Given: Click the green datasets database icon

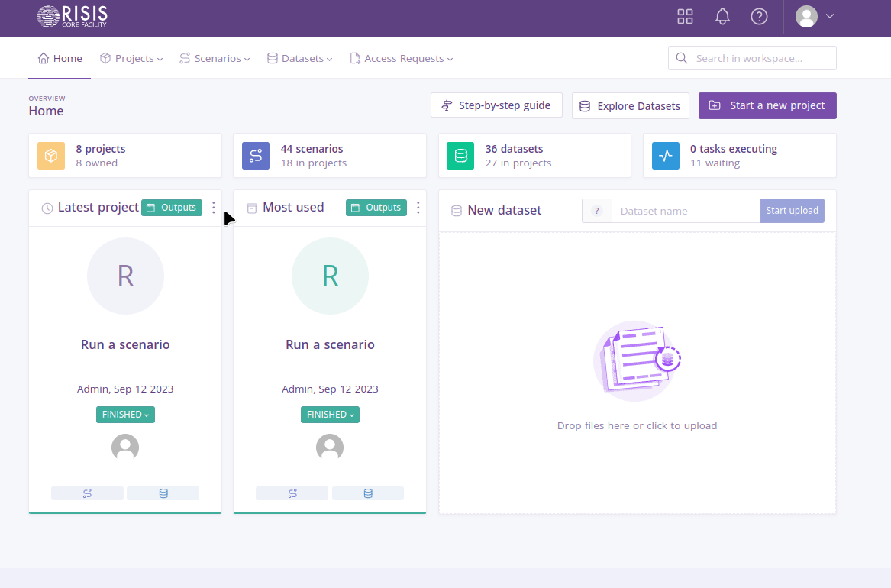Looking at the screenshot, I should [x=460, y=156].
